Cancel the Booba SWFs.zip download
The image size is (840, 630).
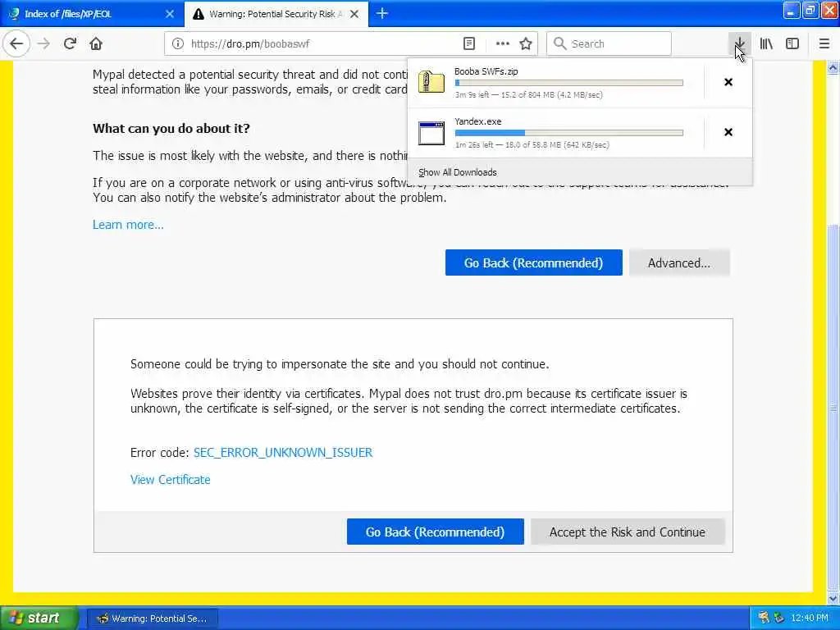pyautogui.click(x=728, y=82)
